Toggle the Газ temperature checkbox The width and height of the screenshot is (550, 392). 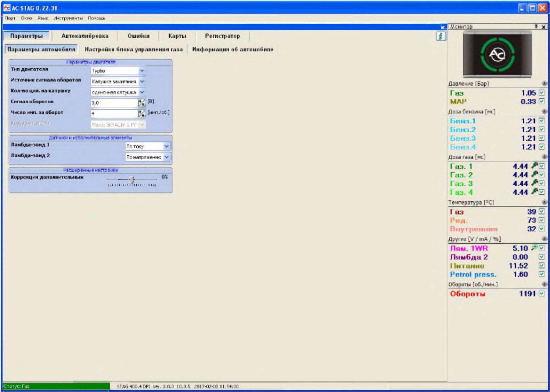pyautogui.click(x=542, y=211)
